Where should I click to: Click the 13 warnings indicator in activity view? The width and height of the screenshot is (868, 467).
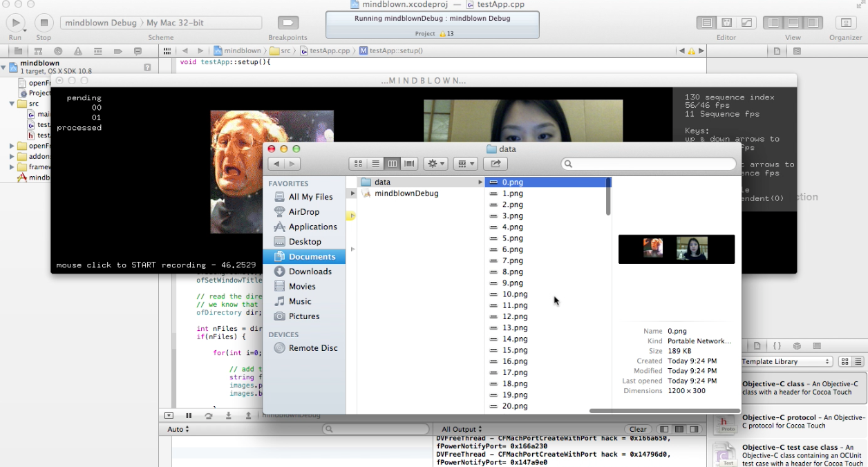coord(446,33)
